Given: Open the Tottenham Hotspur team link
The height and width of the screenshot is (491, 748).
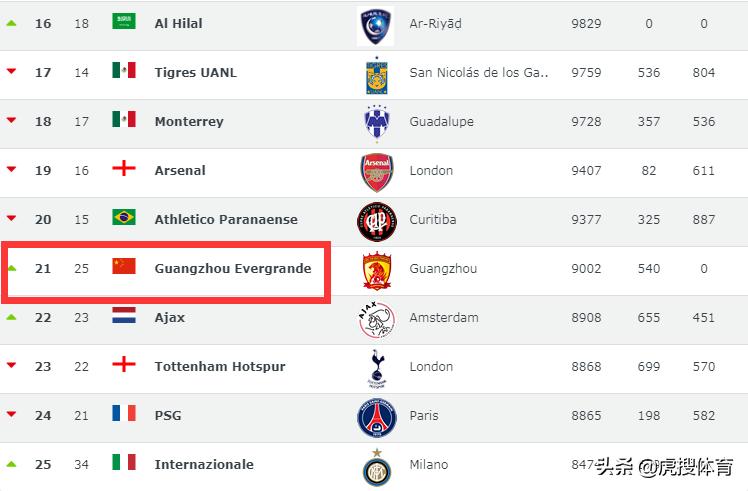Looking at the screenshot, I should (x=219, y=366).
